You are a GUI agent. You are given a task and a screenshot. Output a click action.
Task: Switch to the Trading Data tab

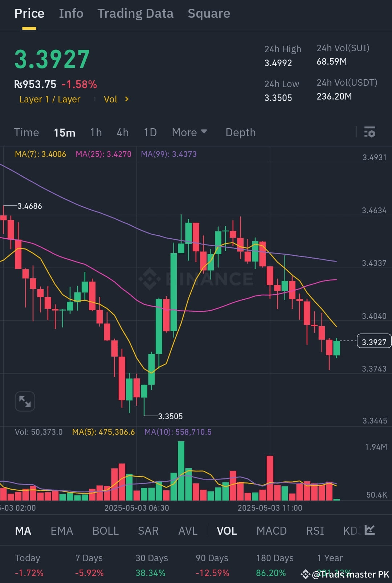135,13
